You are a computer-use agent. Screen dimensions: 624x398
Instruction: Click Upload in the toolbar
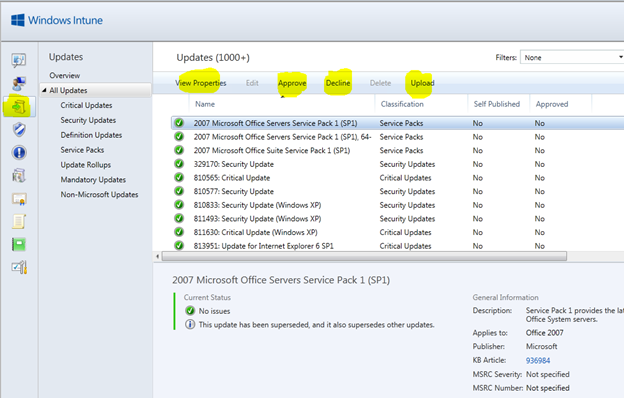(x=422, y=83)
